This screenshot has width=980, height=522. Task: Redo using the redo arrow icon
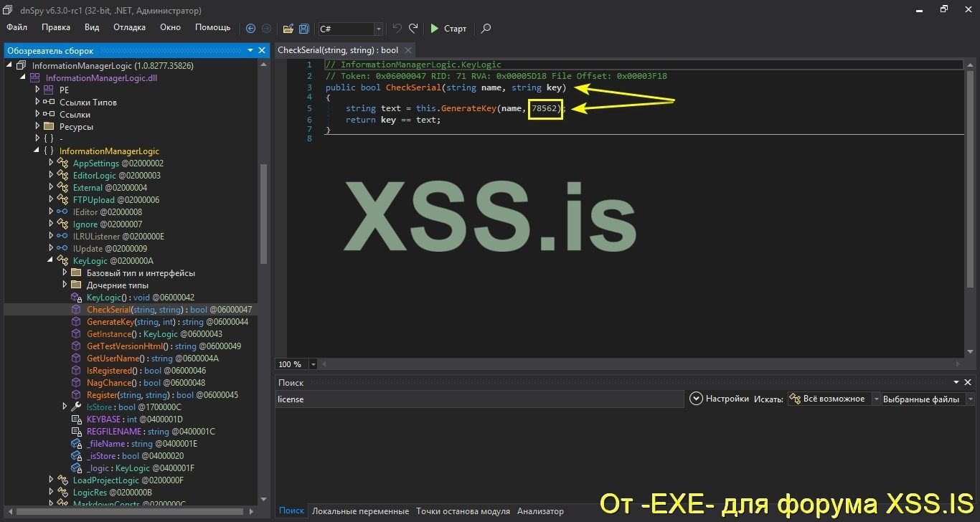tap(413, 29)
